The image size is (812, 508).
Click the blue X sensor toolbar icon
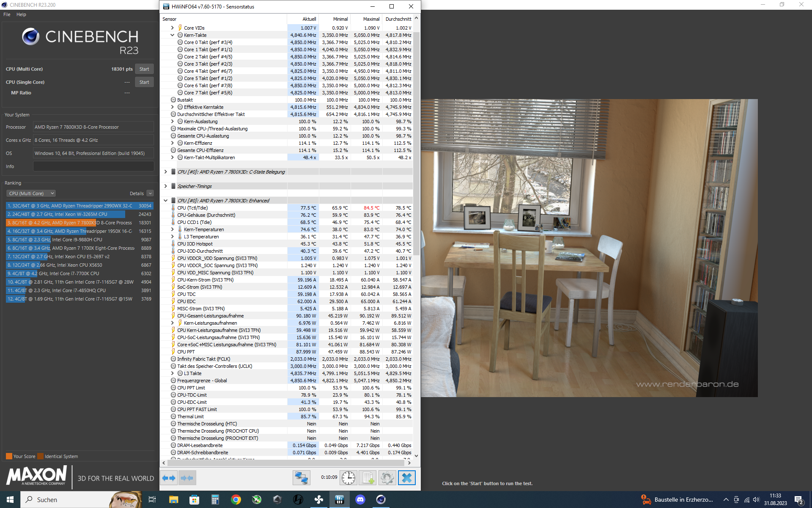[x=407, y=478]
